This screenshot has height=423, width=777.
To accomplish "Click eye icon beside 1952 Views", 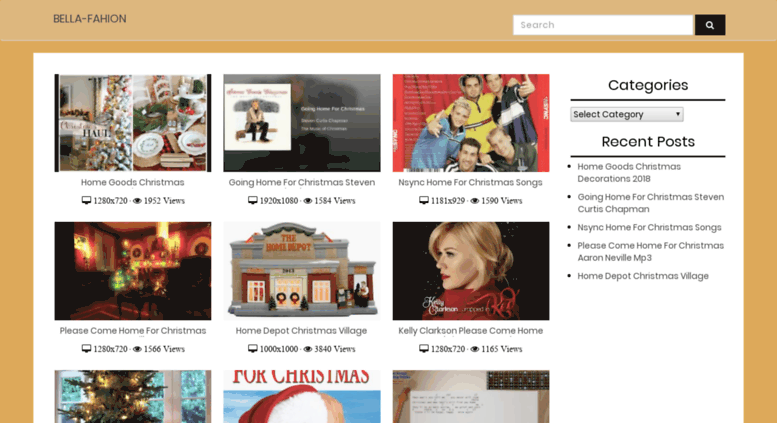I will (x=137, y=201).
